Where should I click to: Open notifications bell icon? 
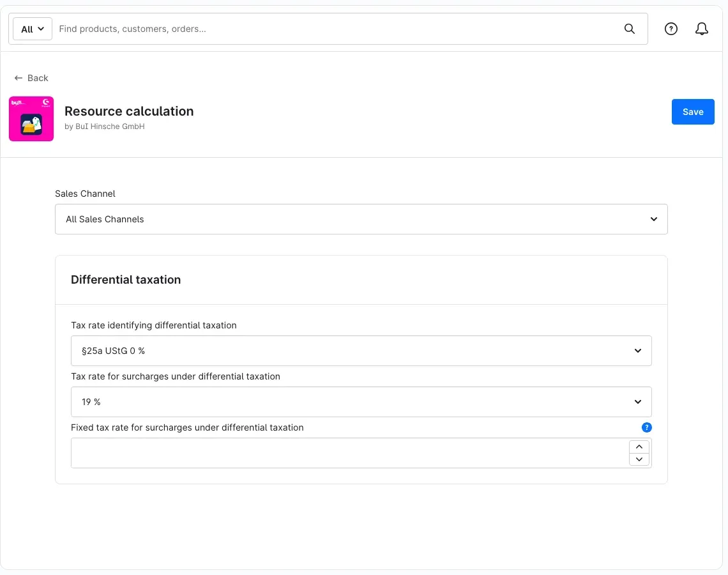(x=701, y=29)
